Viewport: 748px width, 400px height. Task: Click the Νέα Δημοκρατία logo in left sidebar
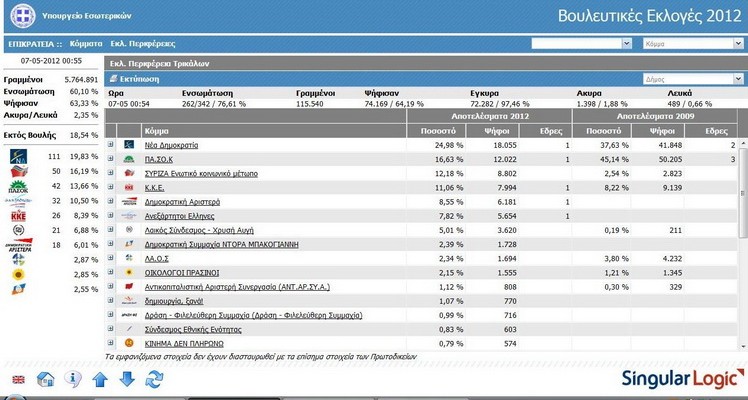coord(19,156)
